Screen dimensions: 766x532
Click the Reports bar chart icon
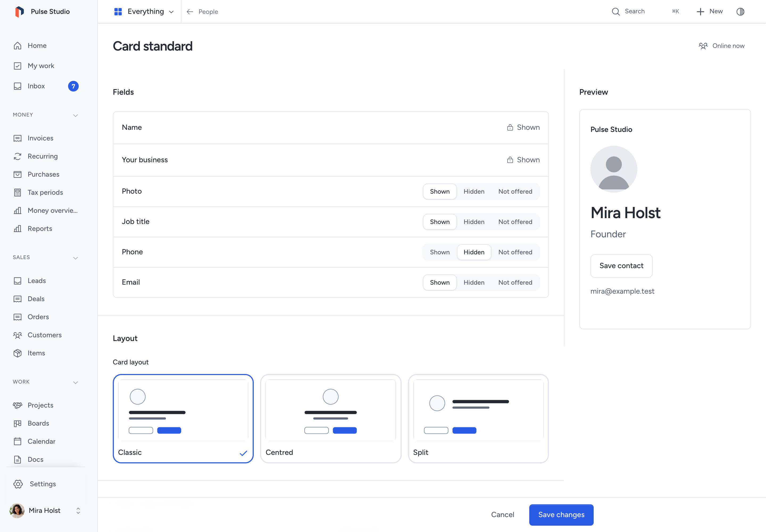[x=18, y=229]
